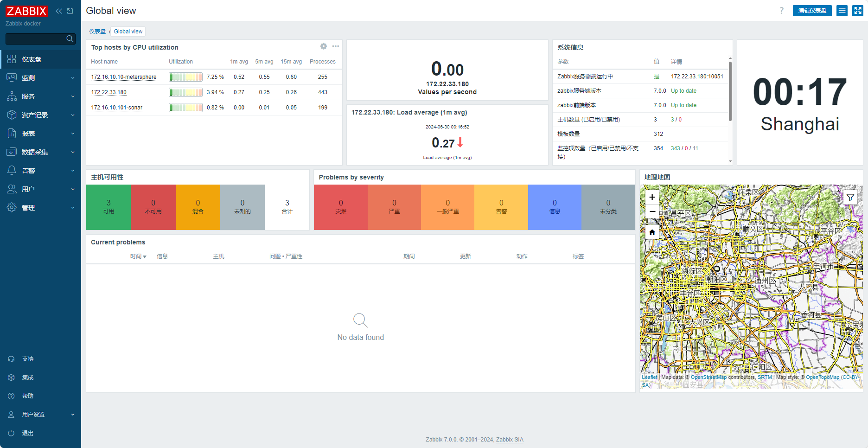Enter kiosk mode with the fullscreen icon
This screenshot has height=448, width=868.
tap(857, 10)
